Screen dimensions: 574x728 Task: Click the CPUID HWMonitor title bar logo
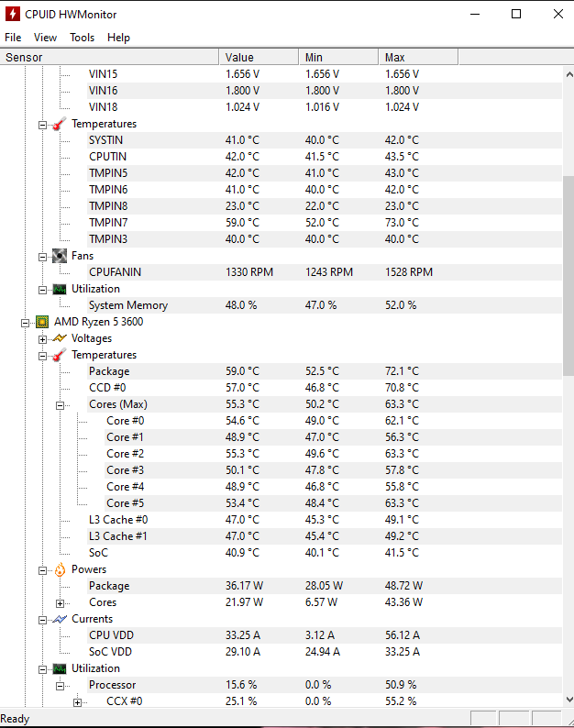[13, 14]
